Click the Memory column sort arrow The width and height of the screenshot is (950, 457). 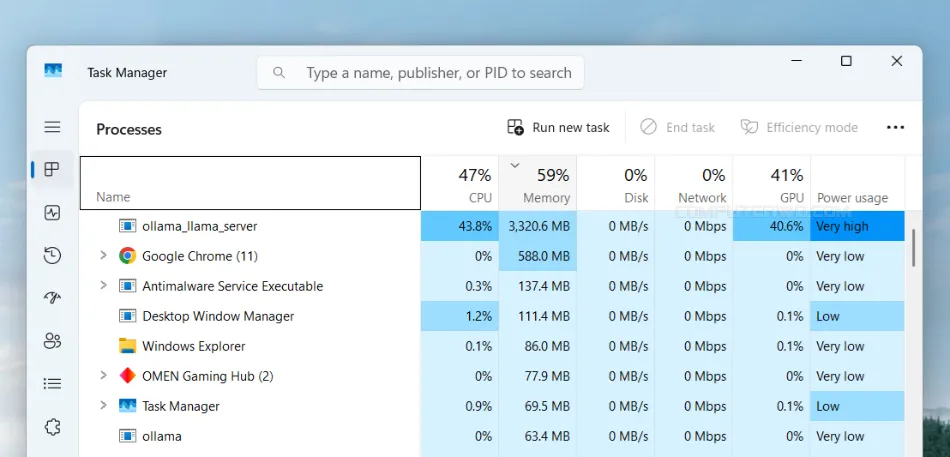[x=515, y=165]
